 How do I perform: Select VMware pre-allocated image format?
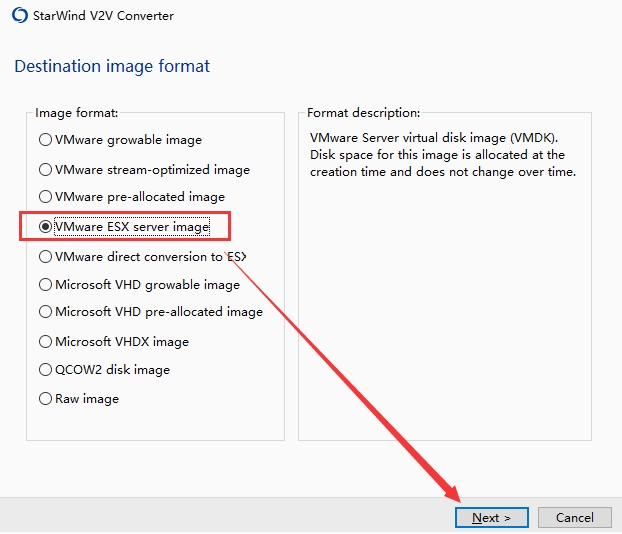45,197
